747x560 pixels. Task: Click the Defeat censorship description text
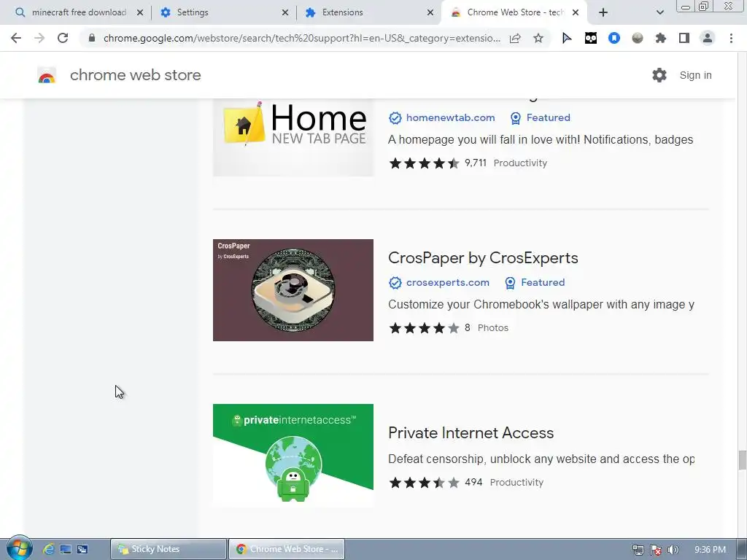coord(541,459)
